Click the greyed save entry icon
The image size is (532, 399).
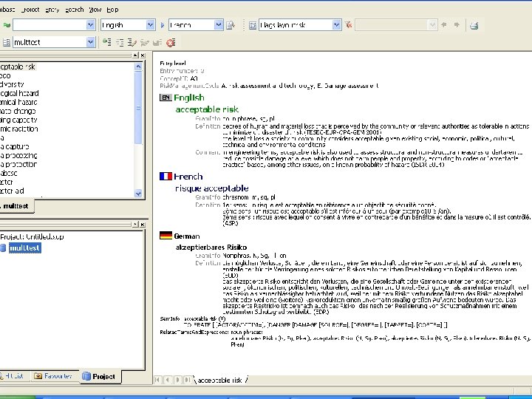(145, 42)
